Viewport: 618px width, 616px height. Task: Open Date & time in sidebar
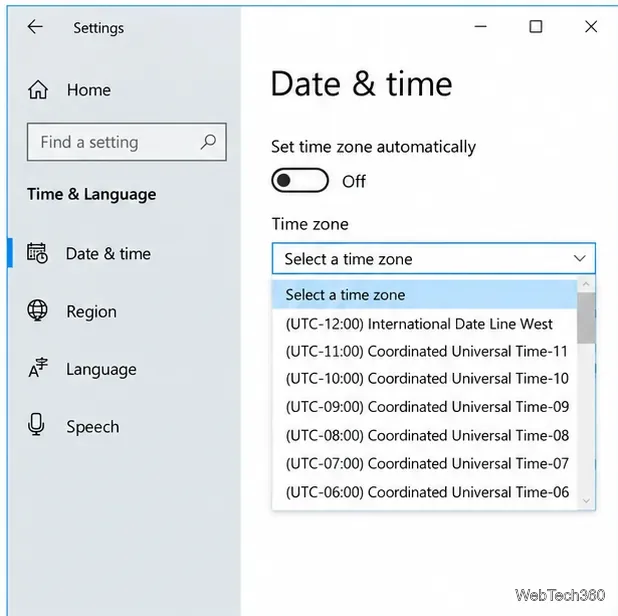89,253
